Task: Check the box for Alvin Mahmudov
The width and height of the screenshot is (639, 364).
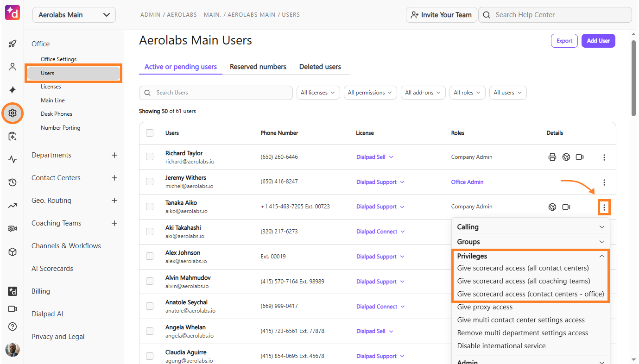Action: (x=150, y=281)
